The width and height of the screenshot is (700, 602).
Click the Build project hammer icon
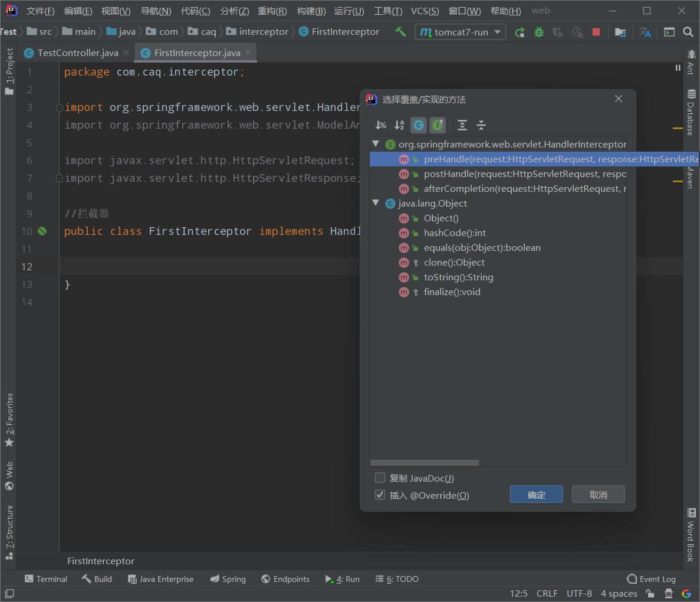point(401,32)
